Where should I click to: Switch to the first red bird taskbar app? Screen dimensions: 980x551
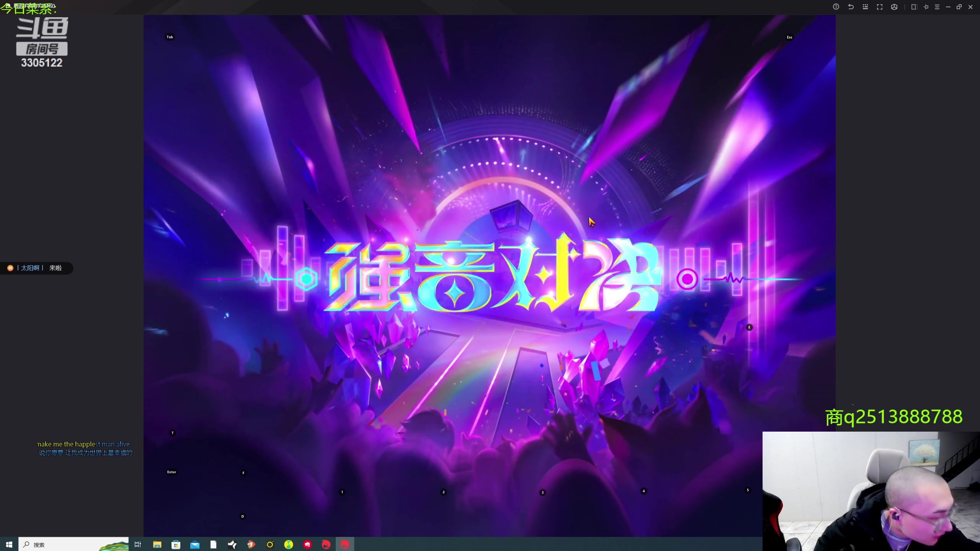(x=326, y=544)
